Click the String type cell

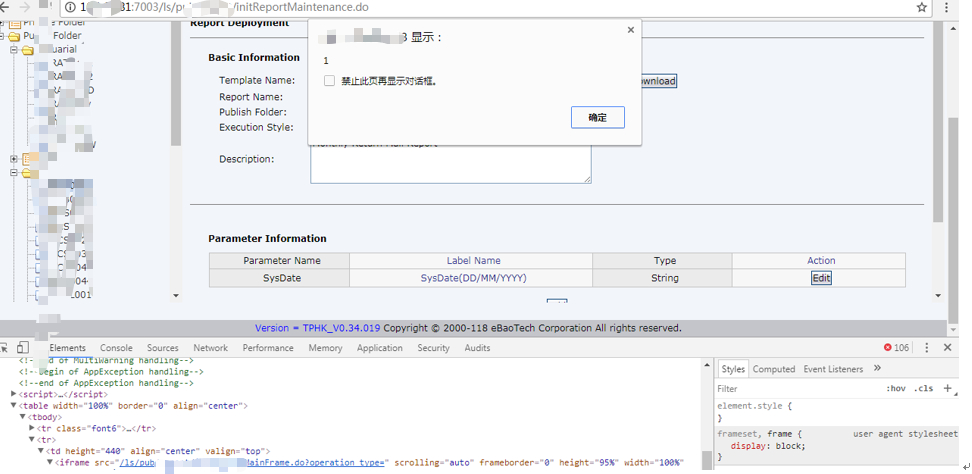[x=663, y=278]
